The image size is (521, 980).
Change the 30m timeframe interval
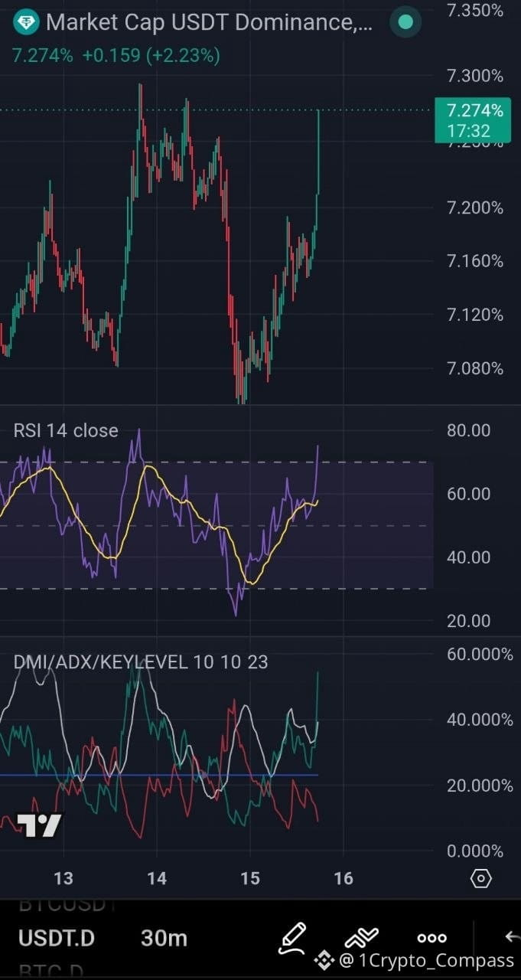164,938
